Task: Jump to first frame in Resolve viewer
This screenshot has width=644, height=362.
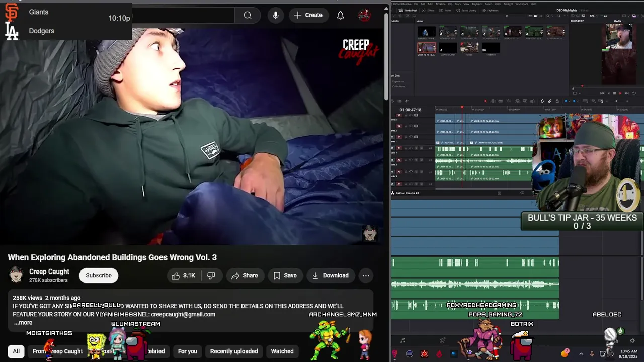Action: [602, 93]
